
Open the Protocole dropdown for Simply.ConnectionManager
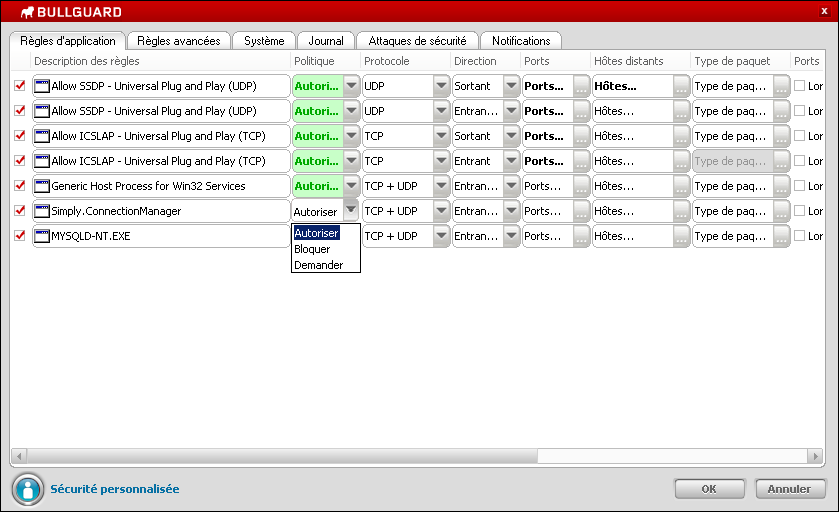coord(441,211)
